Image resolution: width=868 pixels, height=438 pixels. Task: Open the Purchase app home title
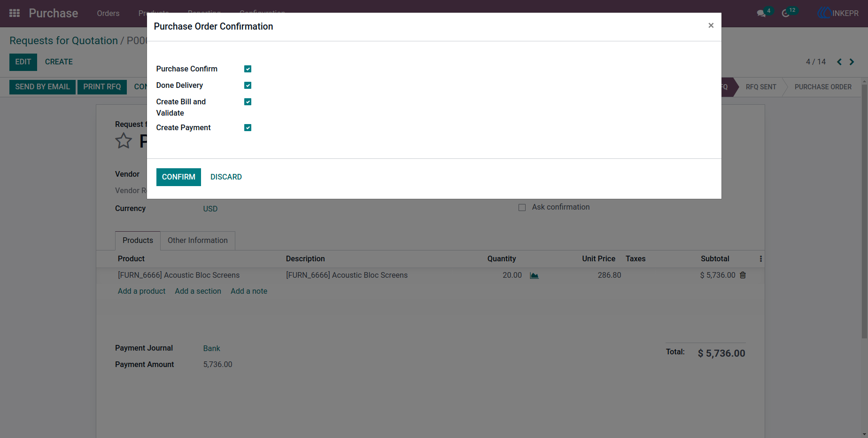pos(54,13)
